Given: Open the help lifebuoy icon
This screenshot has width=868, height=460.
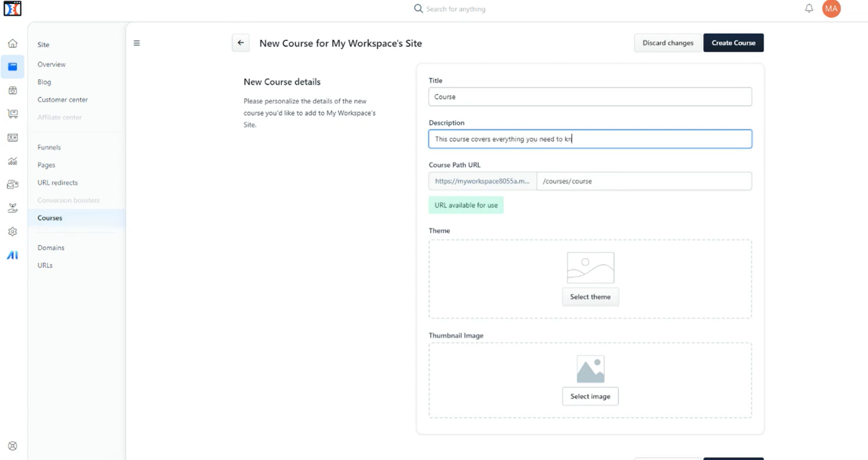Looking at the screenshot, I should (x=12, y=446).
